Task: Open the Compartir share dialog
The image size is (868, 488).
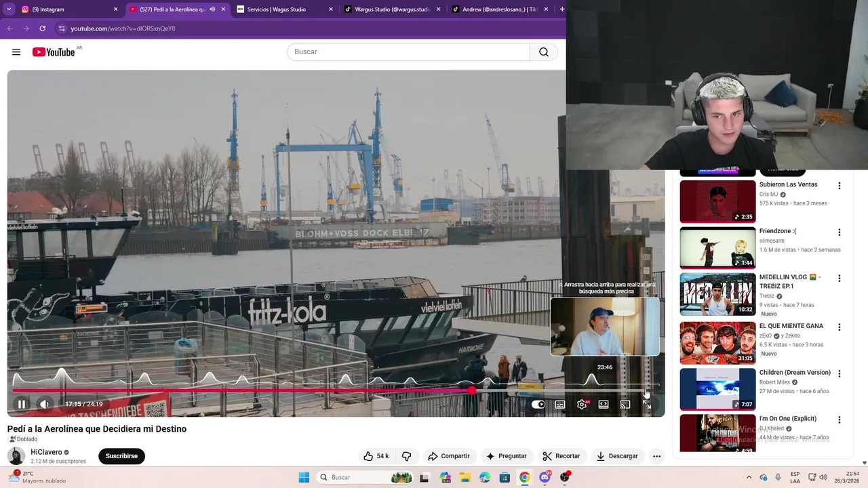Action: (449, 456)
